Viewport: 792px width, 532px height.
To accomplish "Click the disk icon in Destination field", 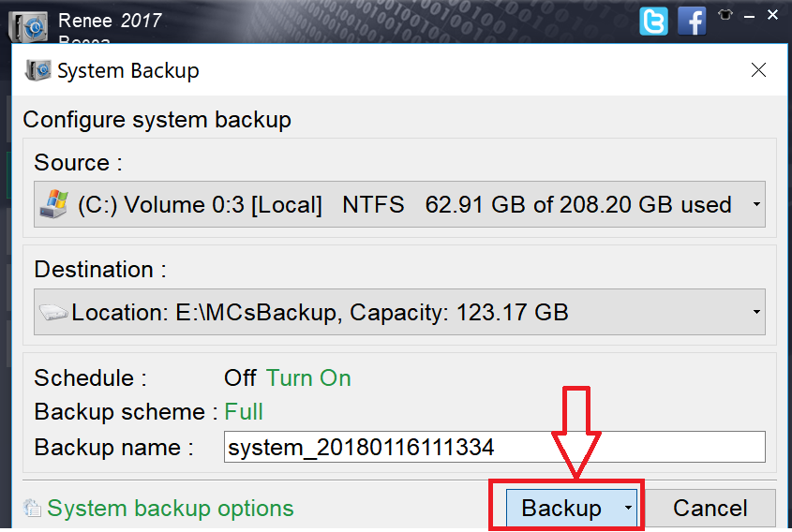I will pos(53,312).
